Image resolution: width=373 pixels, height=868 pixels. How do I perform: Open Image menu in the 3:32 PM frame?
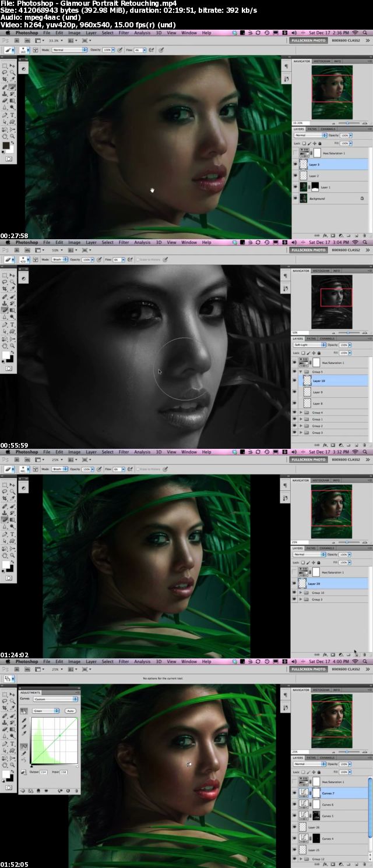74,452
